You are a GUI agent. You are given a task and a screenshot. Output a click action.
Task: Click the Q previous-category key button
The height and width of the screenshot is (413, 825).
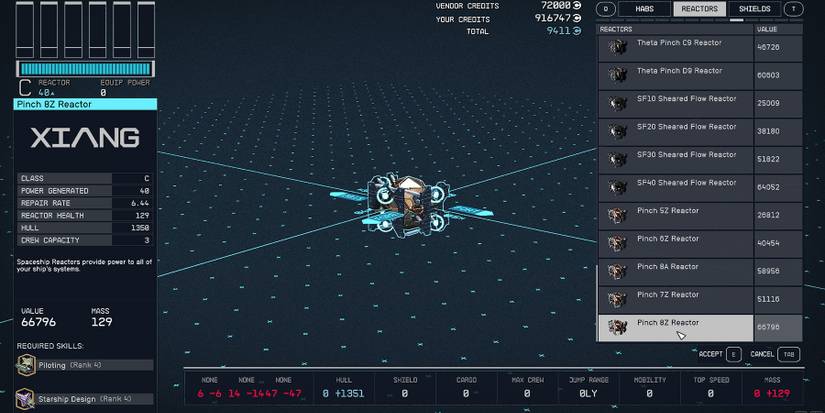605,9
